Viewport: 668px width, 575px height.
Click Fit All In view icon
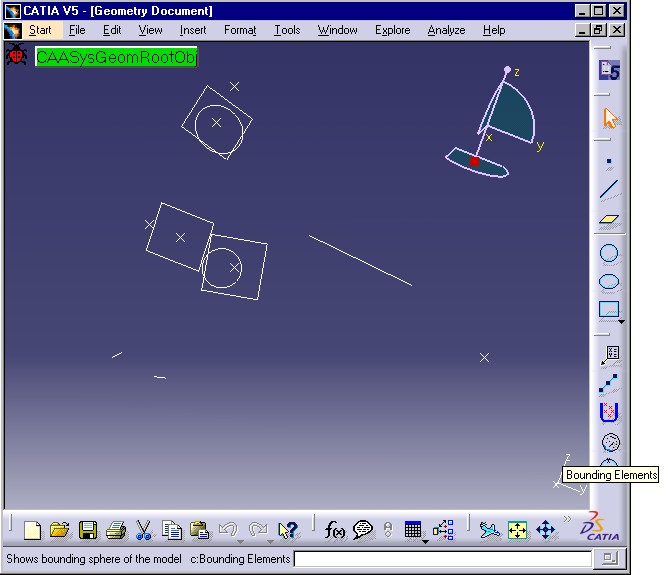click(x=518, y=530)
